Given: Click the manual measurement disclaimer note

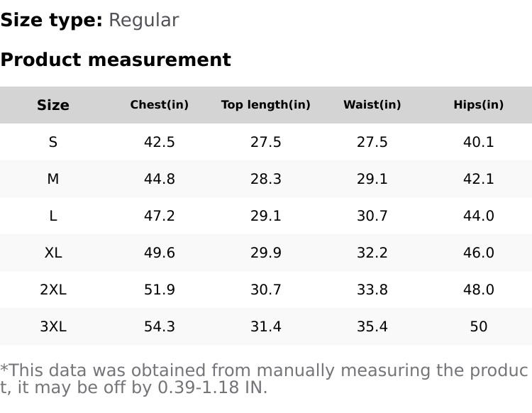Looking at the screenshot, I should (264, 379).
